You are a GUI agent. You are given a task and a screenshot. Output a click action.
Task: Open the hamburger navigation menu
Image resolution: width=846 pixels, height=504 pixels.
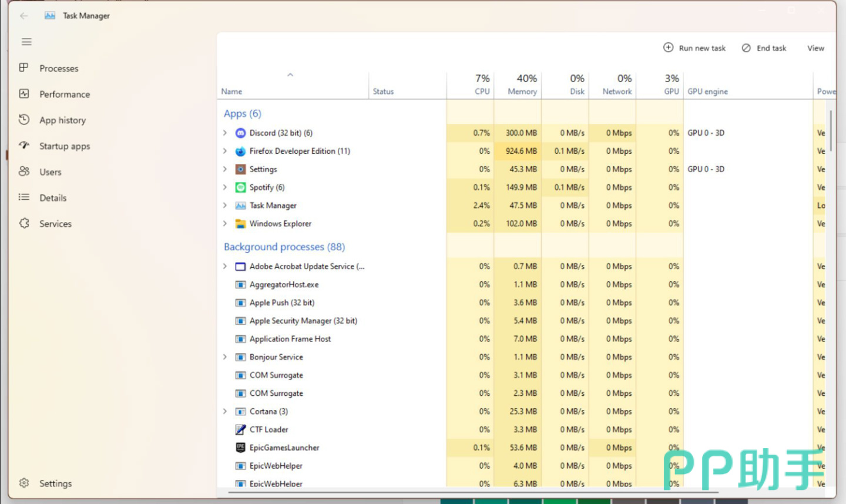(26, 42)
